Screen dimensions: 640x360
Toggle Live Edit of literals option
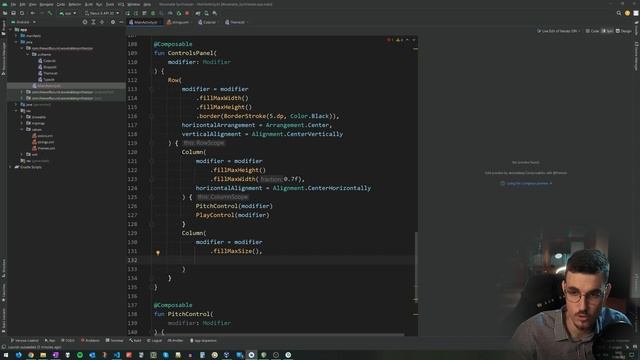(x=558, y=31)
